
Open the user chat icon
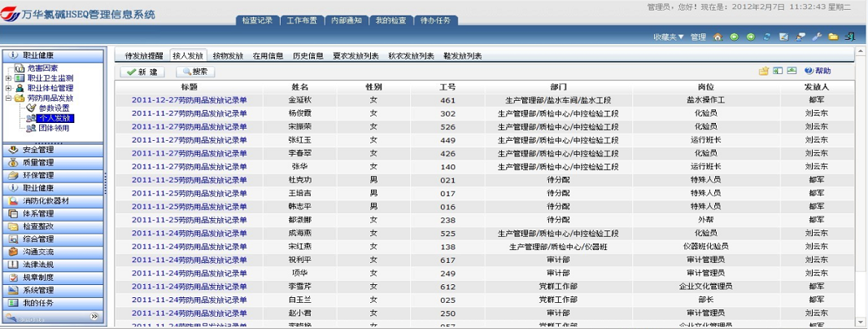tap(800, 37)
